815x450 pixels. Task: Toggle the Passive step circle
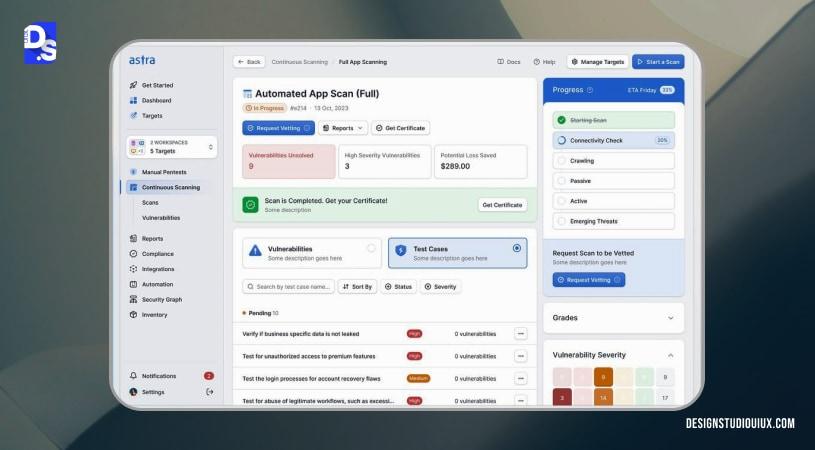point(561,181)
